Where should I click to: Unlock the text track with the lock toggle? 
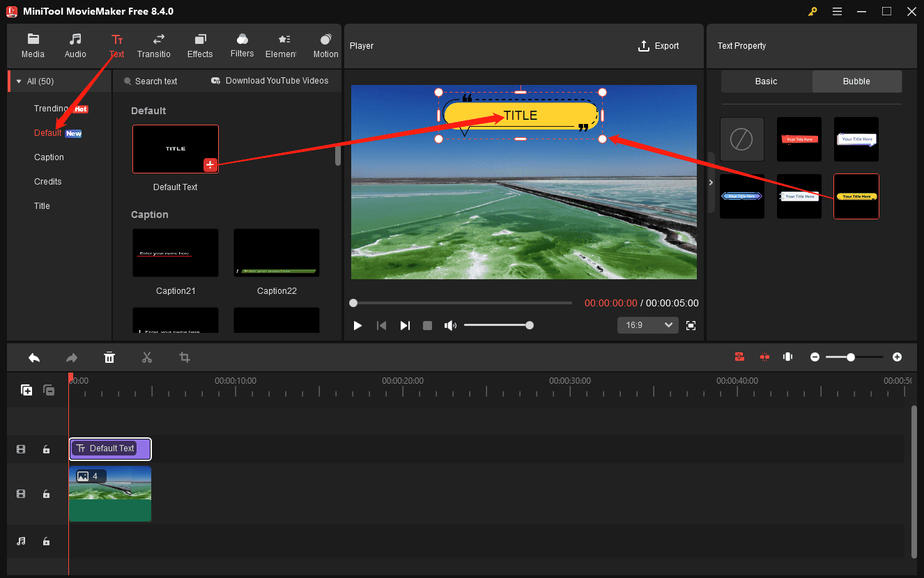click(46, 449)
